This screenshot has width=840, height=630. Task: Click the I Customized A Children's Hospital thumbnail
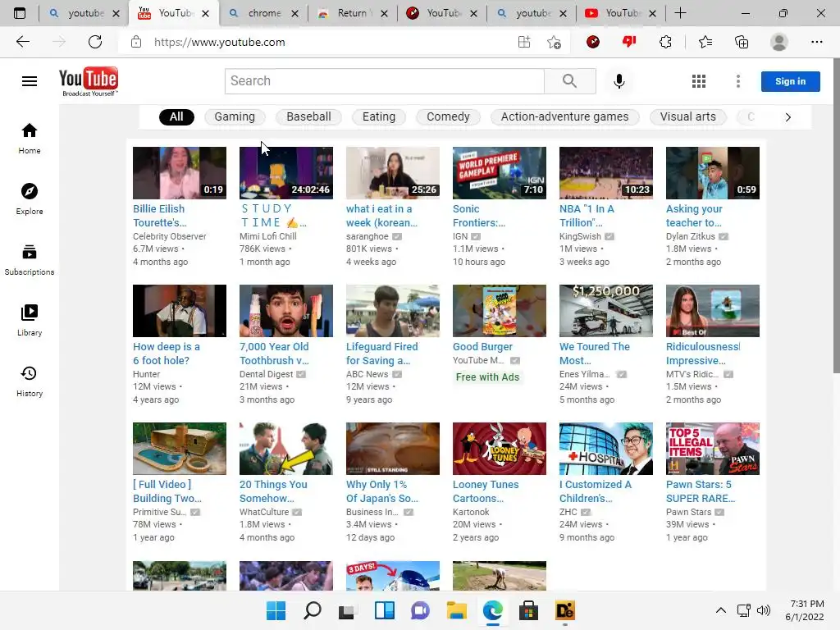(606, 449)
